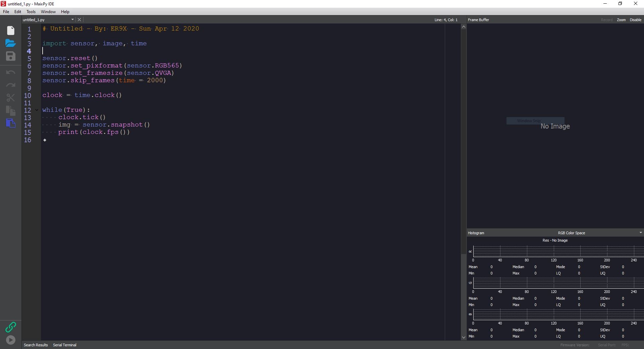This screenshot has height=349, width=644.
Task: Run the script with the play button
Action: [x=11, y=340]
